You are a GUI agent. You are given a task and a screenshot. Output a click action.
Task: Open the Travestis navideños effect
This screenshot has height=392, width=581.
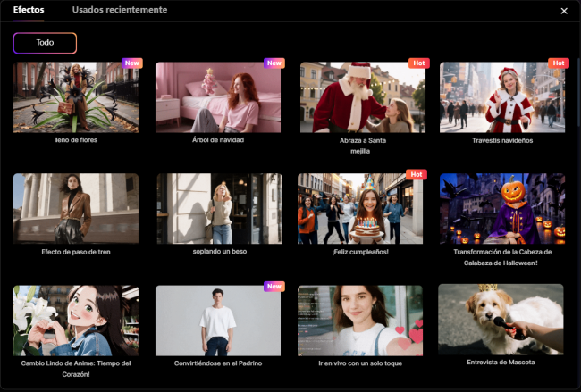pyautogui.click(x=502, y=96)
